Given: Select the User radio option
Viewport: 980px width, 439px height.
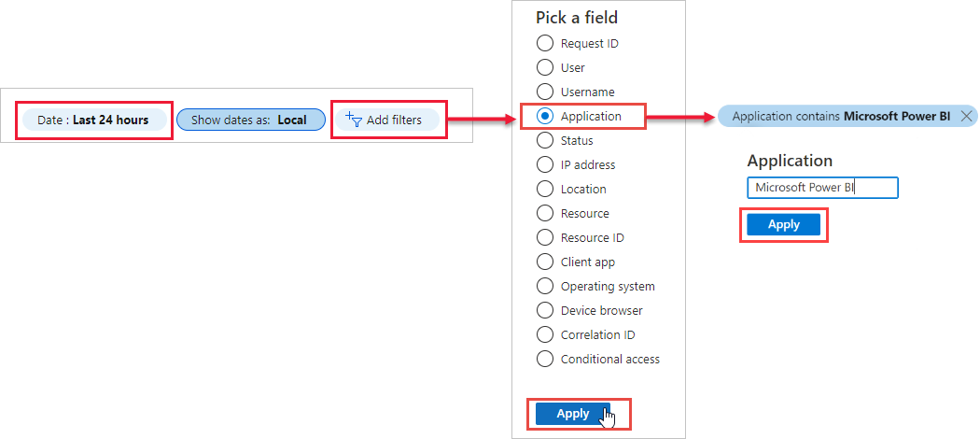Looking at the screenshot, I should point(545,67).
